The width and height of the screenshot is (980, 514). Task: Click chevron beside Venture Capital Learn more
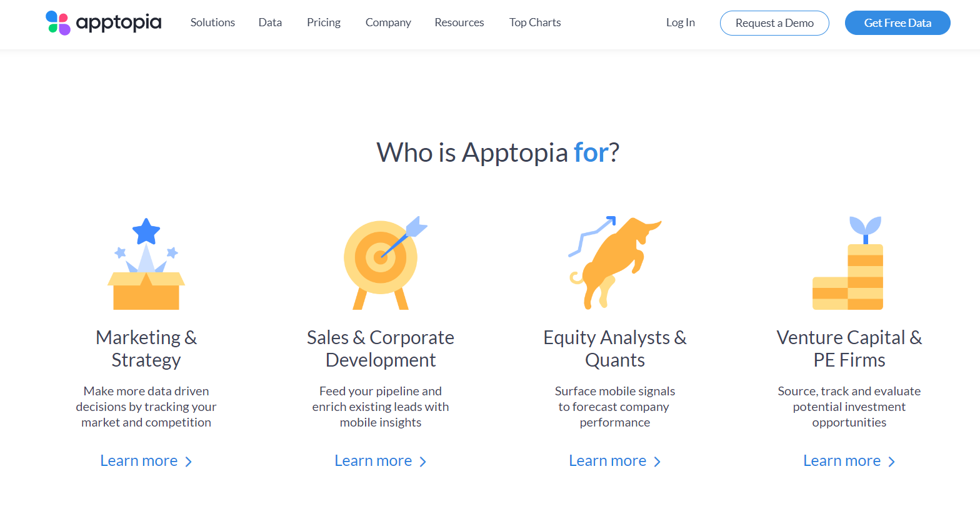[891, 462]
